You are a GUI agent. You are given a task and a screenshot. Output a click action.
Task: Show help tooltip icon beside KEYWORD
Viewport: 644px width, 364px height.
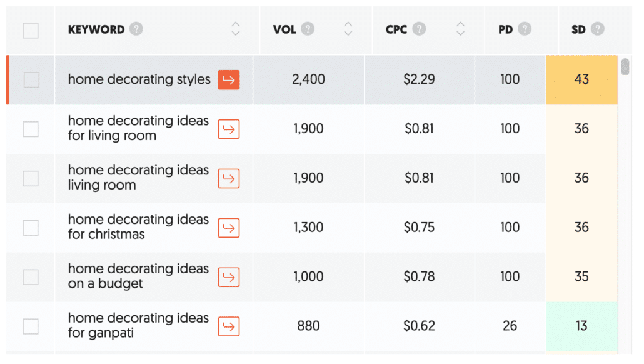click(136, 29)
